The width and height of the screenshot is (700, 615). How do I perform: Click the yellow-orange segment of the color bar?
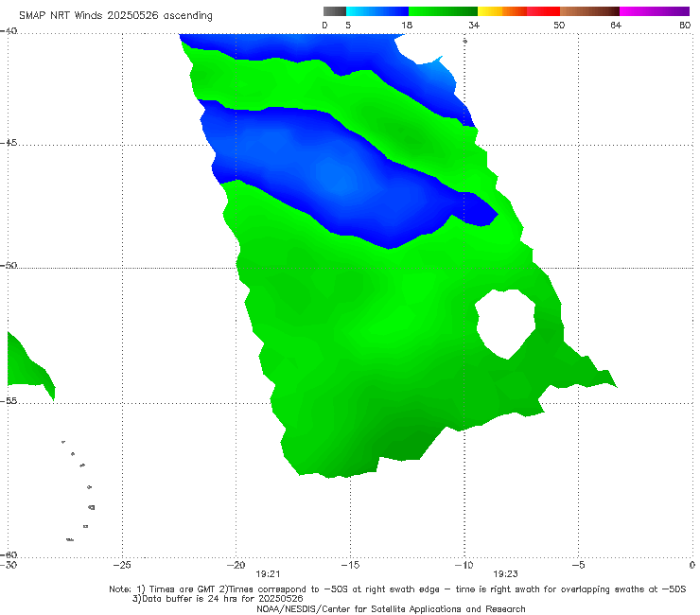(x=502, y=11)
